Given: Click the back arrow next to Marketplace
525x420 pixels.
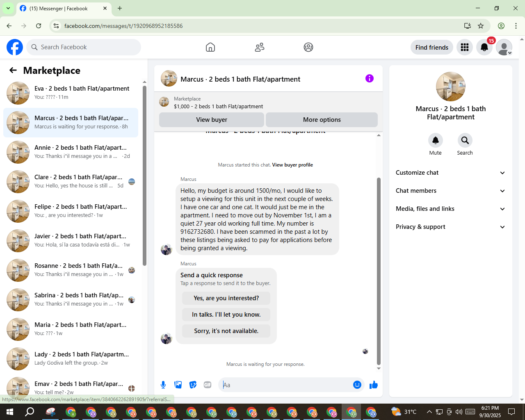Looking at the screenshot, I should [13, 70].
